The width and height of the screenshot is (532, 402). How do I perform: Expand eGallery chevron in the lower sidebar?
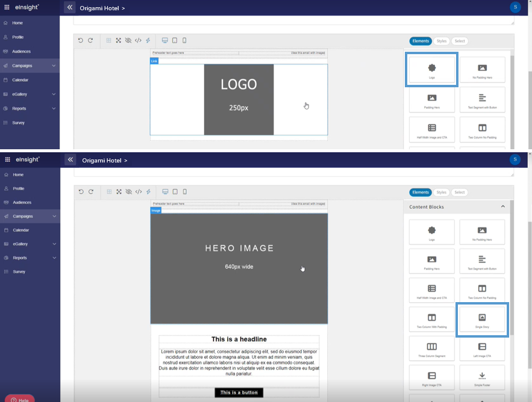(54, 244)
